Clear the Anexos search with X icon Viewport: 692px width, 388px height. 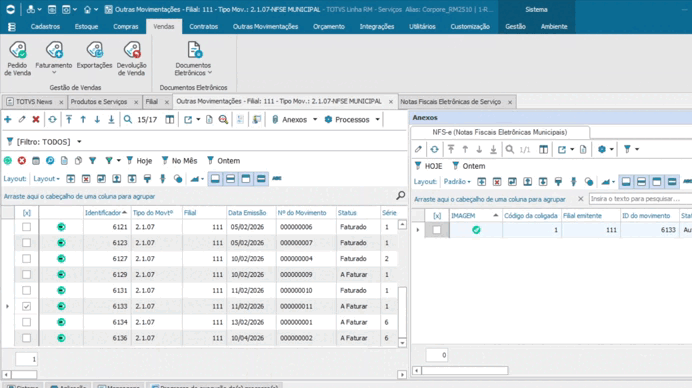(581, 199)
